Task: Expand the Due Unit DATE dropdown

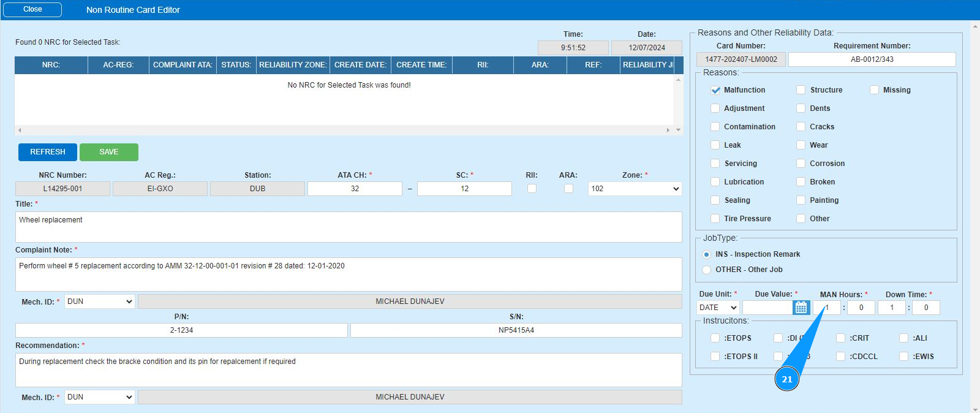Action: (717, 308)
